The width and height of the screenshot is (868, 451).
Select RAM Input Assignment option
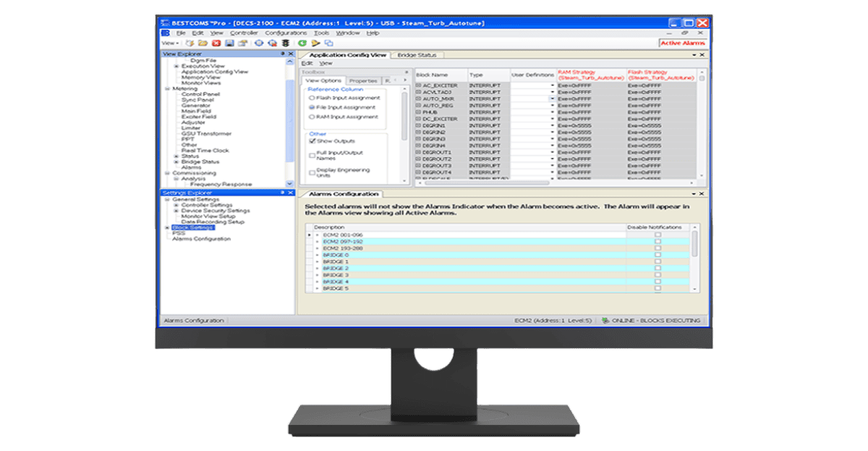click(312, 117)
